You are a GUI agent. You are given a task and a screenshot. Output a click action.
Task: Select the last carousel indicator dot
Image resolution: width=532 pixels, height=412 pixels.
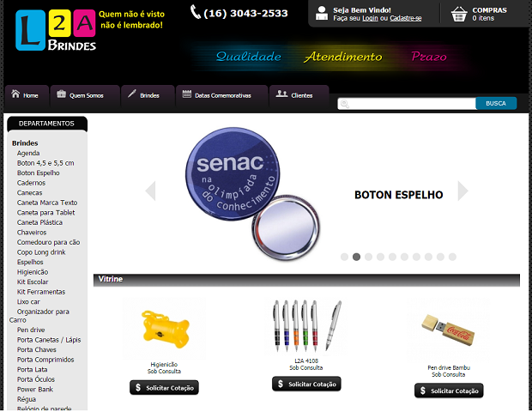coord(452,257)
